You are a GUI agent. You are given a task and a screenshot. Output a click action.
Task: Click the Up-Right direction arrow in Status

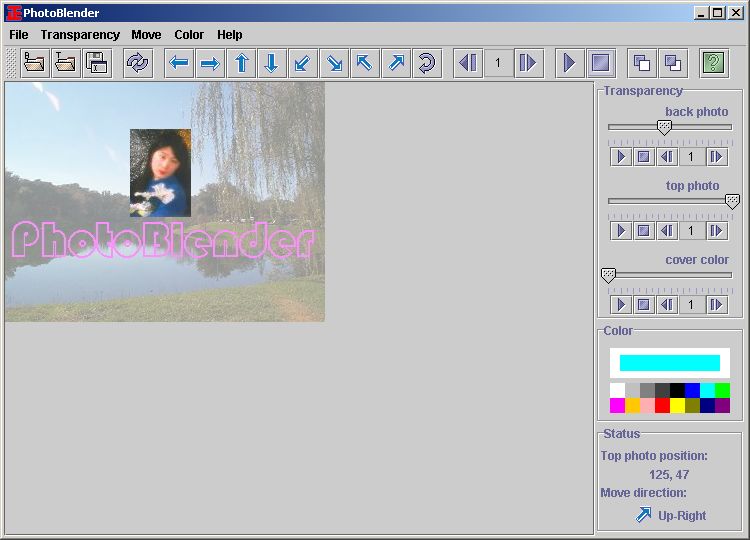643,515
